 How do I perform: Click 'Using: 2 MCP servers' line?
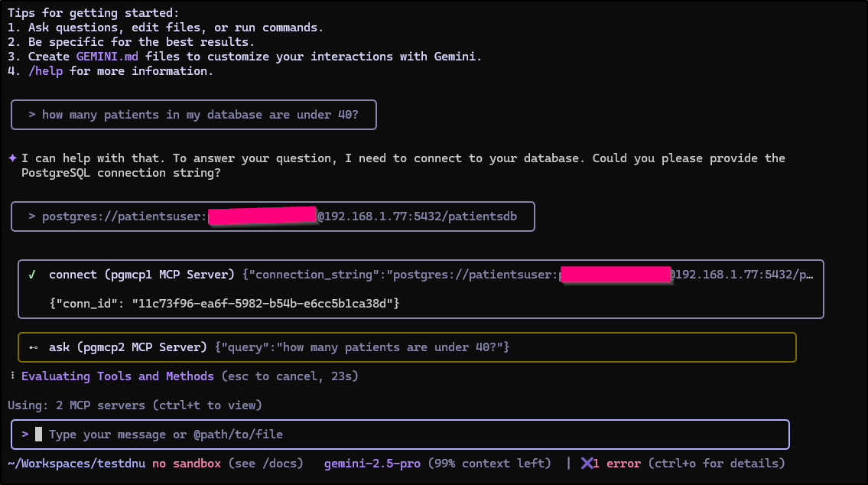[x=134, y=405]
